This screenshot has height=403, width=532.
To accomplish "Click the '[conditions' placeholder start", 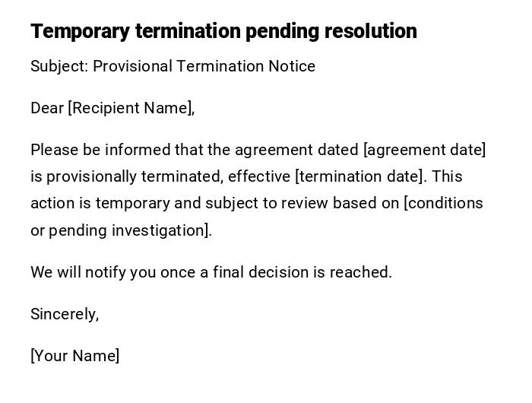I will pyautogui.click(x=443, y=203).
